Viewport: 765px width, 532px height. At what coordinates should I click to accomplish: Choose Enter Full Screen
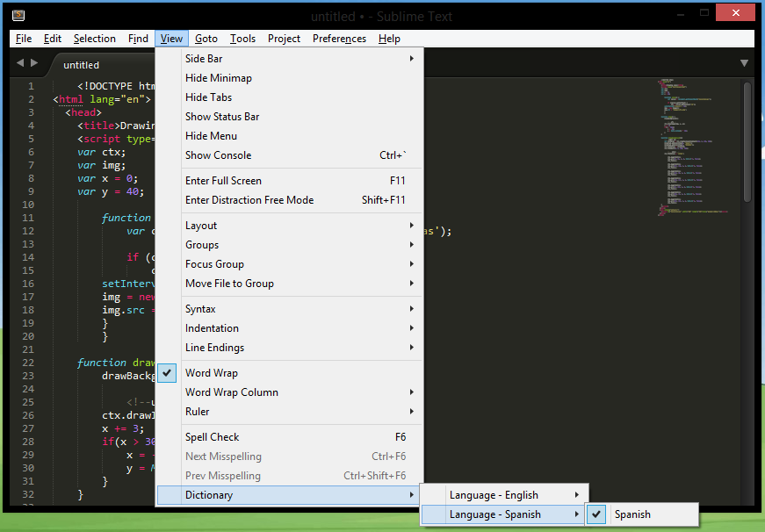coord(290,181)
